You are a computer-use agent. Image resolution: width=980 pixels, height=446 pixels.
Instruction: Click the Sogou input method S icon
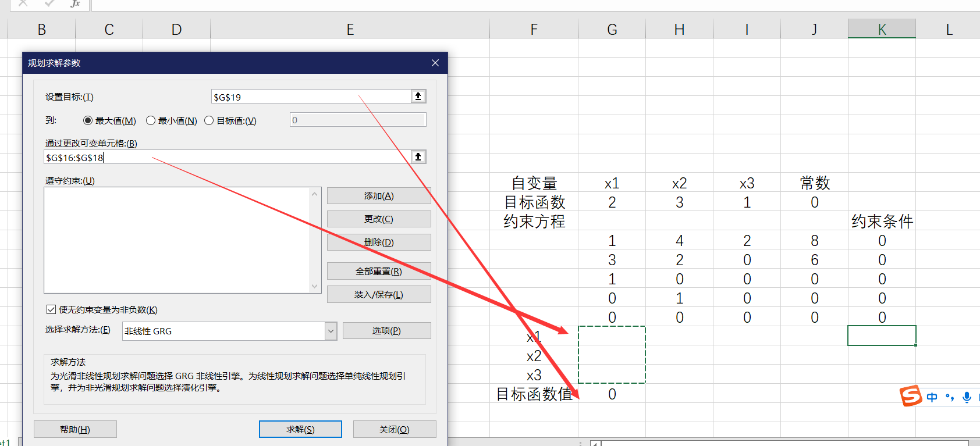click(911, 396)
